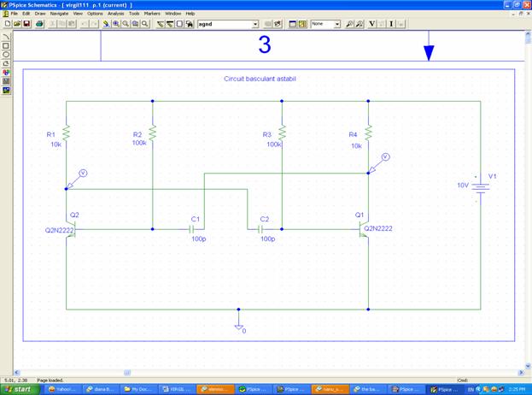Click the Print icon in toolbar
Image resolution: width=532 pixels, height=395 pixels.
[39, 24]
